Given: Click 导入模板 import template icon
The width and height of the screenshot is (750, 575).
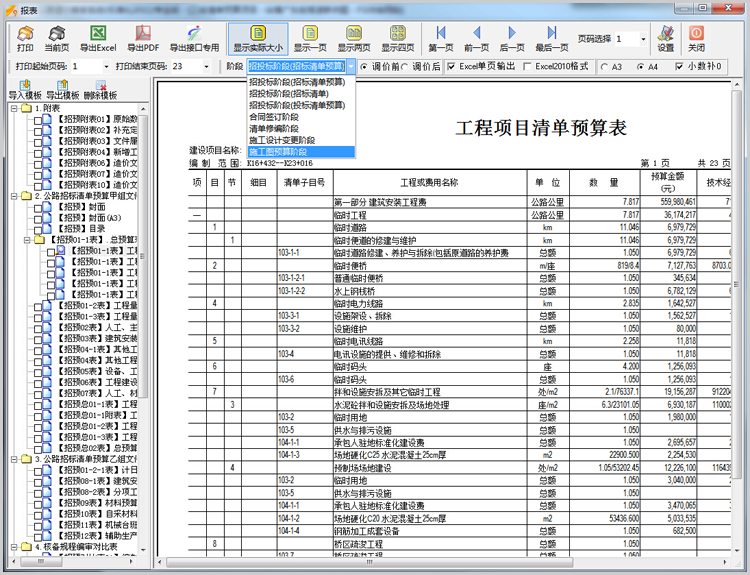Looking at the screenshot, I should [x=25, y=85].
